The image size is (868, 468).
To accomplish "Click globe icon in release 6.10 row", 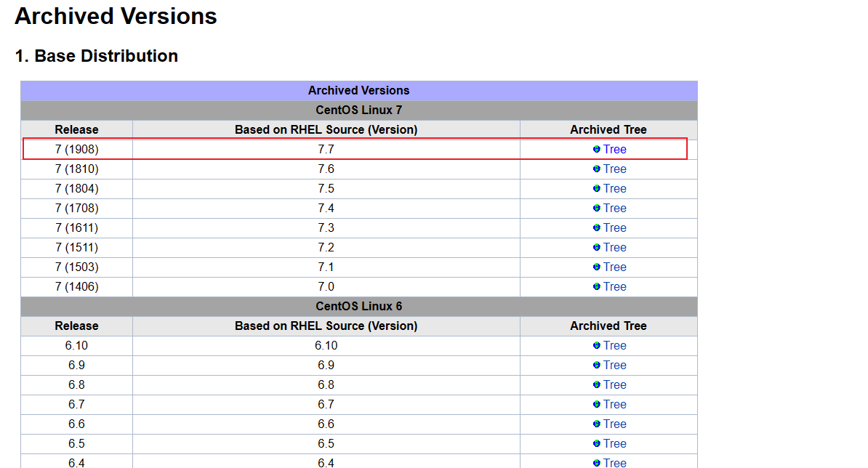I will [596, 346].
